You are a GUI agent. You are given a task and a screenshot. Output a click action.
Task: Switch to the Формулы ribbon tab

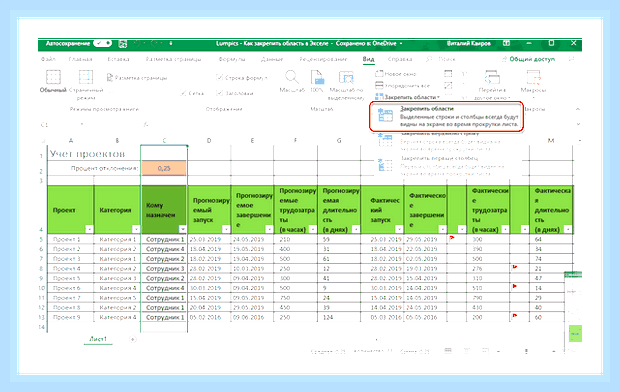pos(232,59)
